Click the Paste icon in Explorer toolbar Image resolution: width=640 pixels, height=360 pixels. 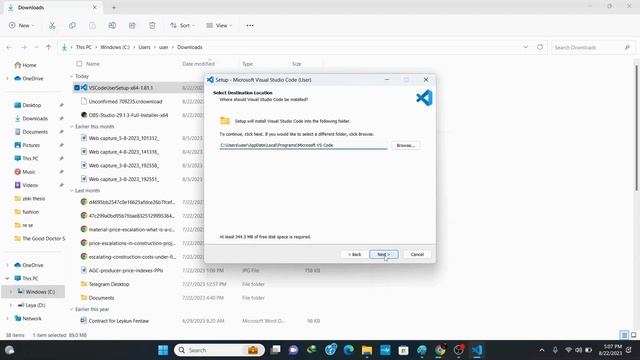[92, 25]
